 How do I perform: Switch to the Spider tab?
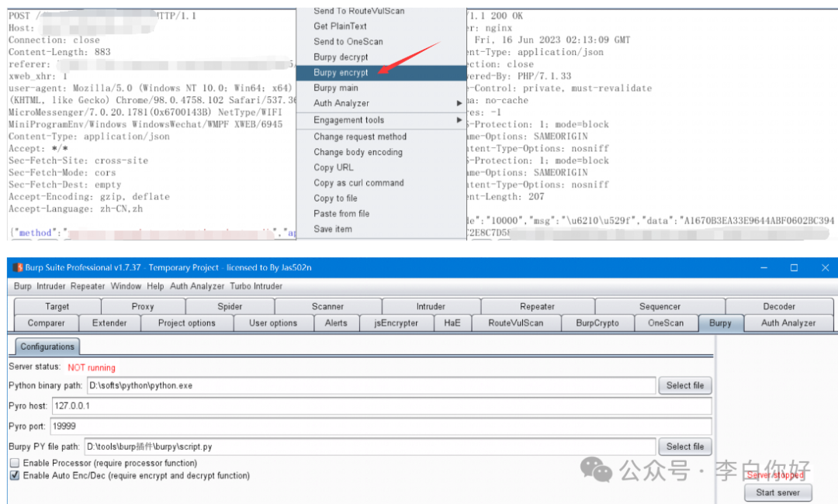(230, 306)
